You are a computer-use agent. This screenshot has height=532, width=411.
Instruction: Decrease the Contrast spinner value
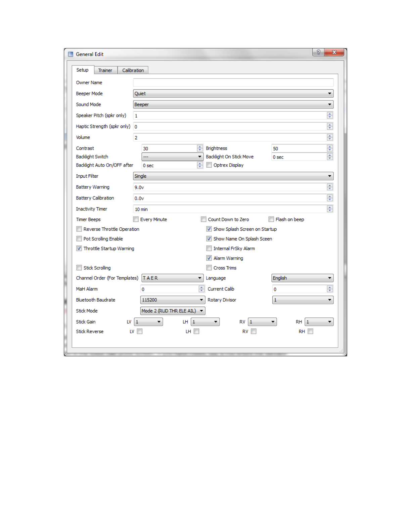(x=200, y=150)
